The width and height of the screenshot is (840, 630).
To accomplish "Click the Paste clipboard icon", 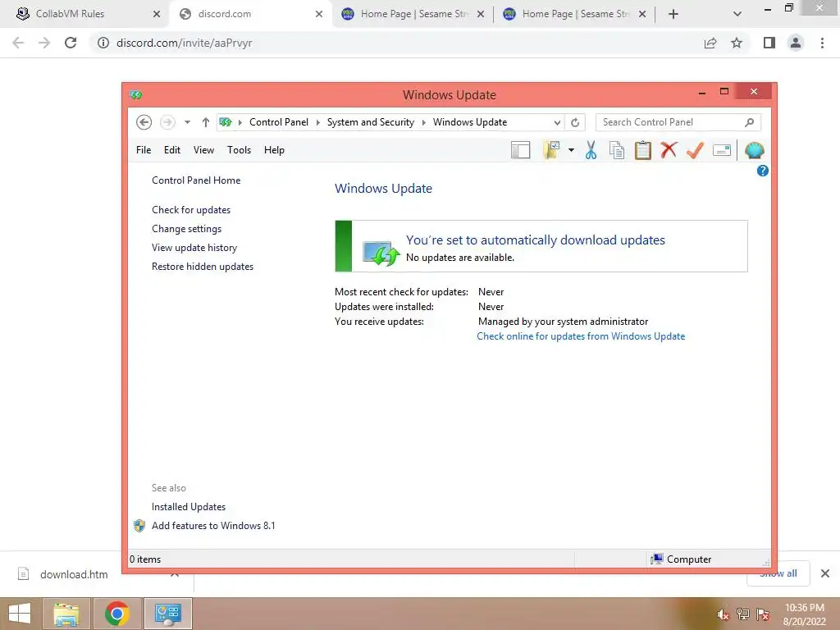I will pos(643,151).
